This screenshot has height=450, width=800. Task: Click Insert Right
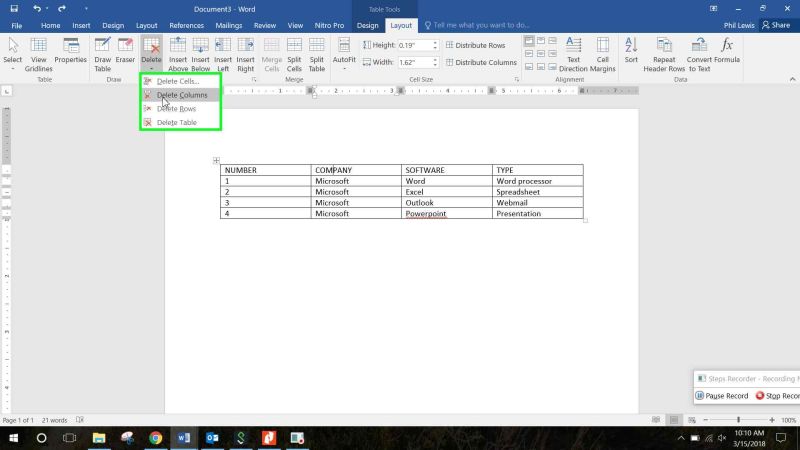(245, 54)
